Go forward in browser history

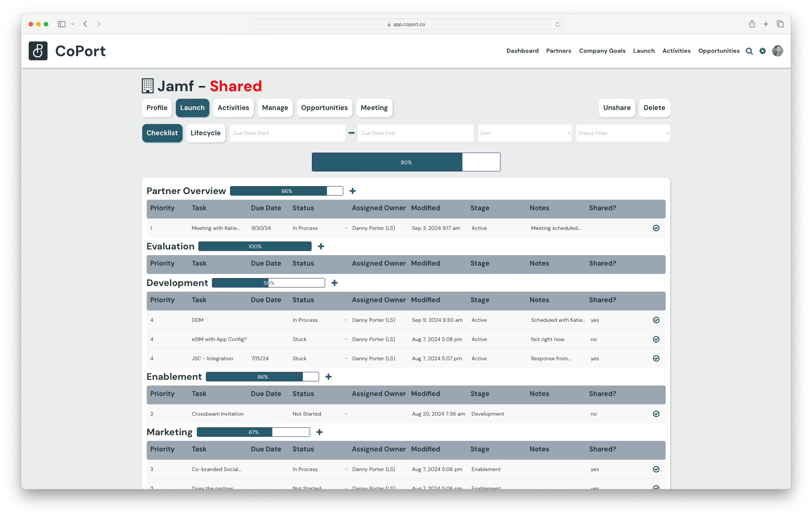click(98, 24)
